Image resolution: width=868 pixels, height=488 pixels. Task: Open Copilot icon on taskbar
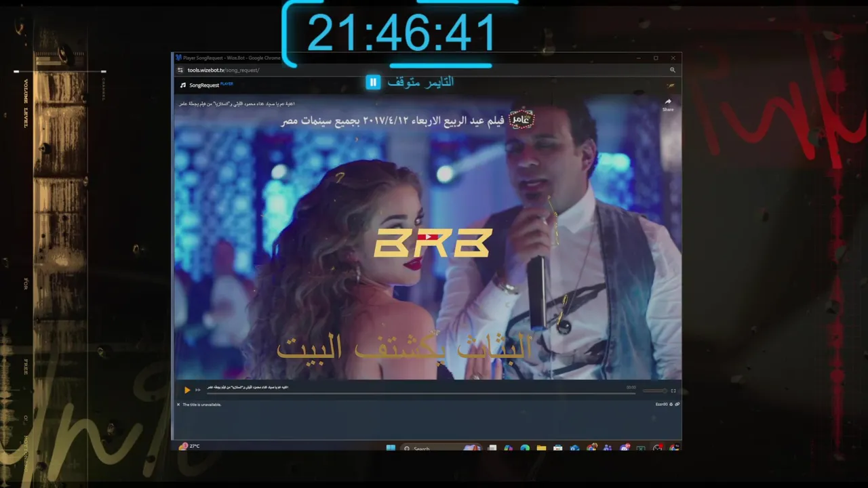coord(509,448)
